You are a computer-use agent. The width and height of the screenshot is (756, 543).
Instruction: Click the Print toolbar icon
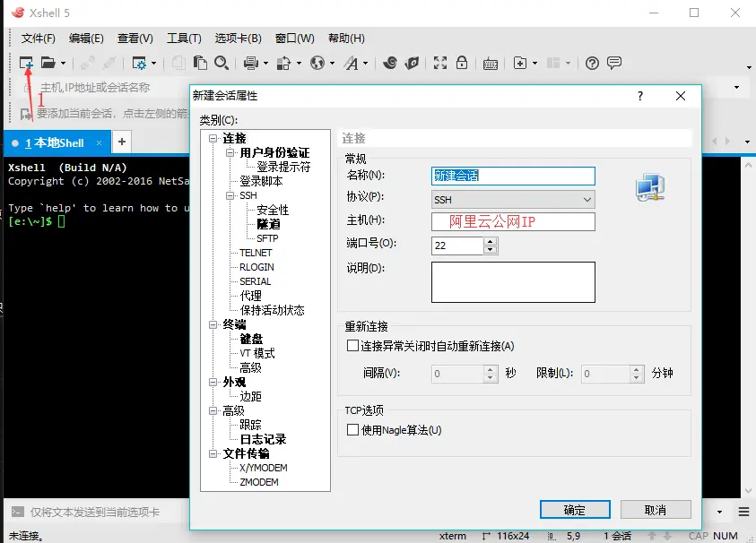tap(251, 63)
